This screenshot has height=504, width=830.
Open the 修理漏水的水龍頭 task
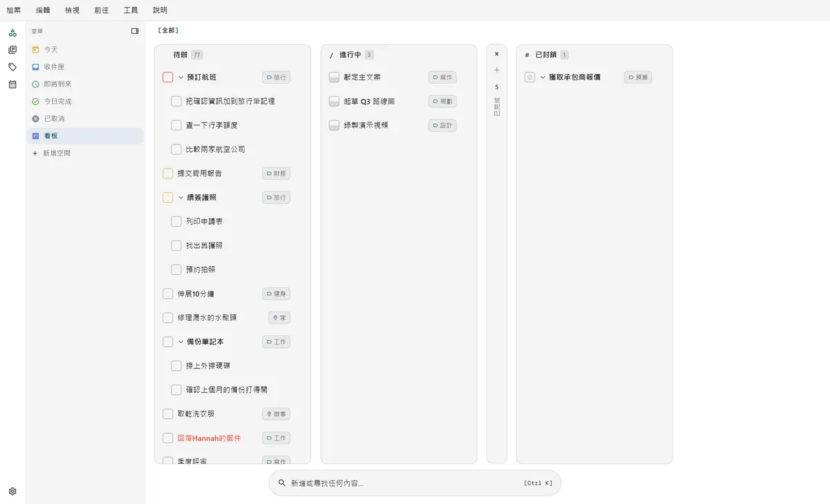207,318
